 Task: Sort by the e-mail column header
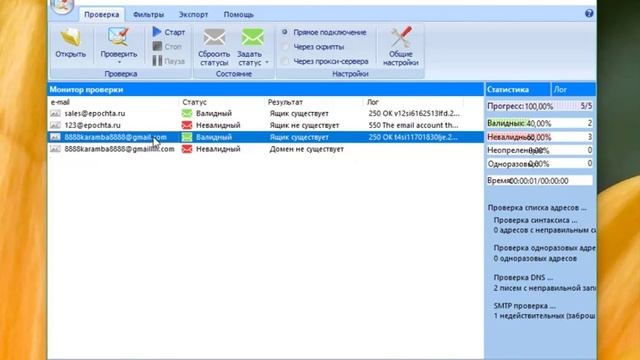(113, 102)
